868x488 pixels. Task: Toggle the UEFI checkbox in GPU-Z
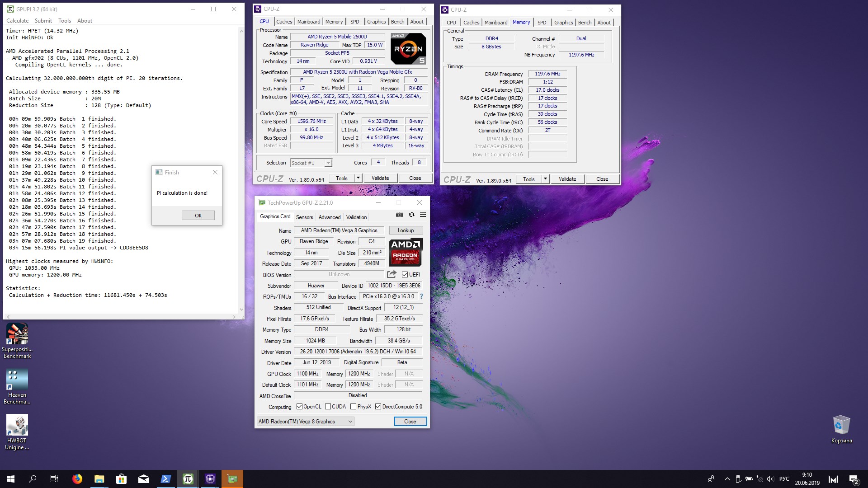pyautogui.click(x=405, y=274)
